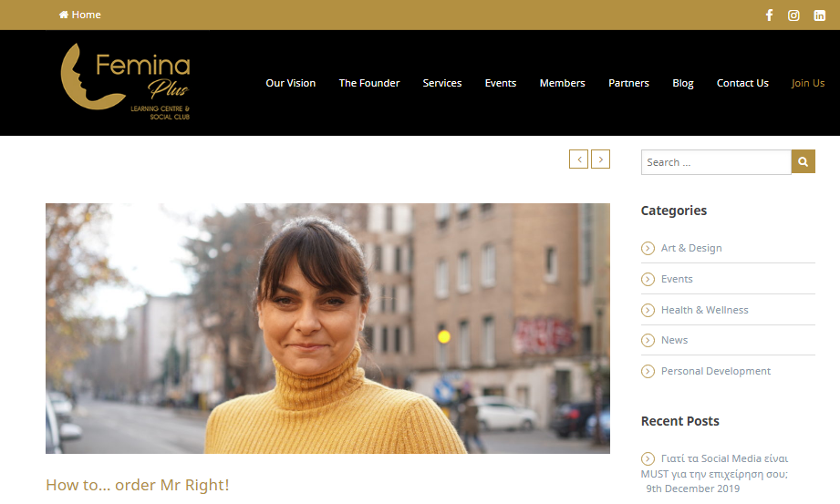
Task: Click the Home link in top bar
Action: pos(80,15)
